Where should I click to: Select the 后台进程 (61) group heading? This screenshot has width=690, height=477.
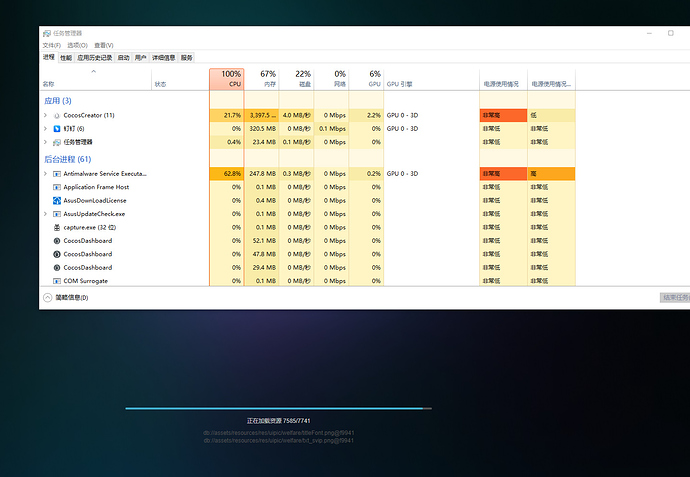(67, 159)
